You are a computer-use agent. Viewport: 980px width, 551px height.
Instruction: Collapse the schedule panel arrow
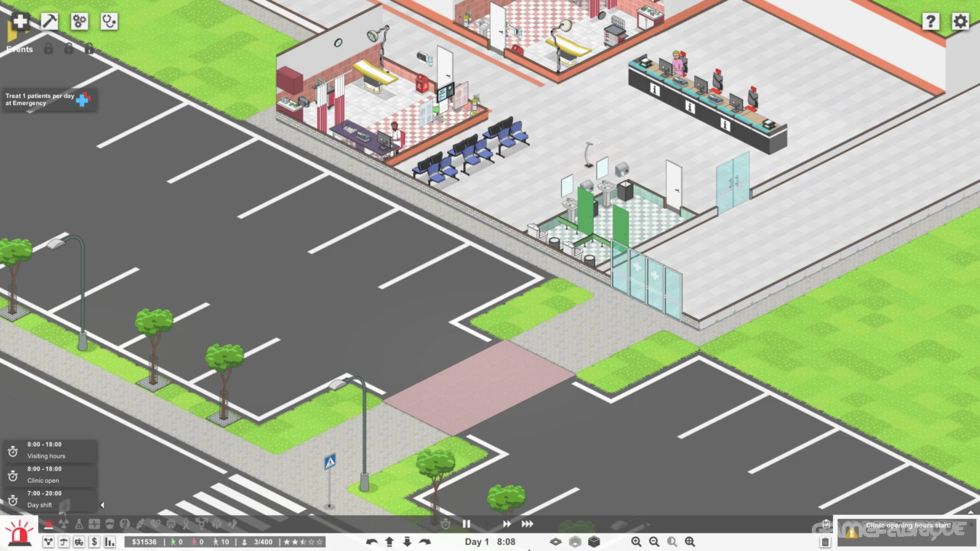102,505
